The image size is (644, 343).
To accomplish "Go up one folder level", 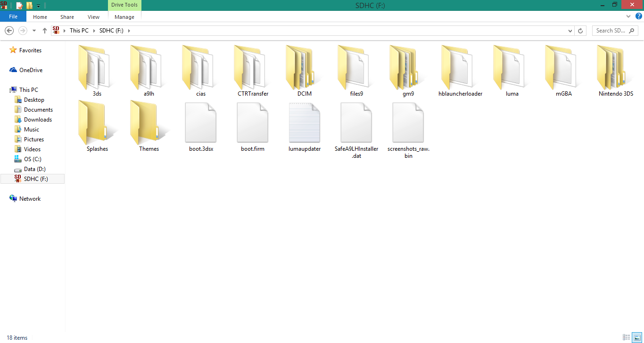I will point(45,31).
